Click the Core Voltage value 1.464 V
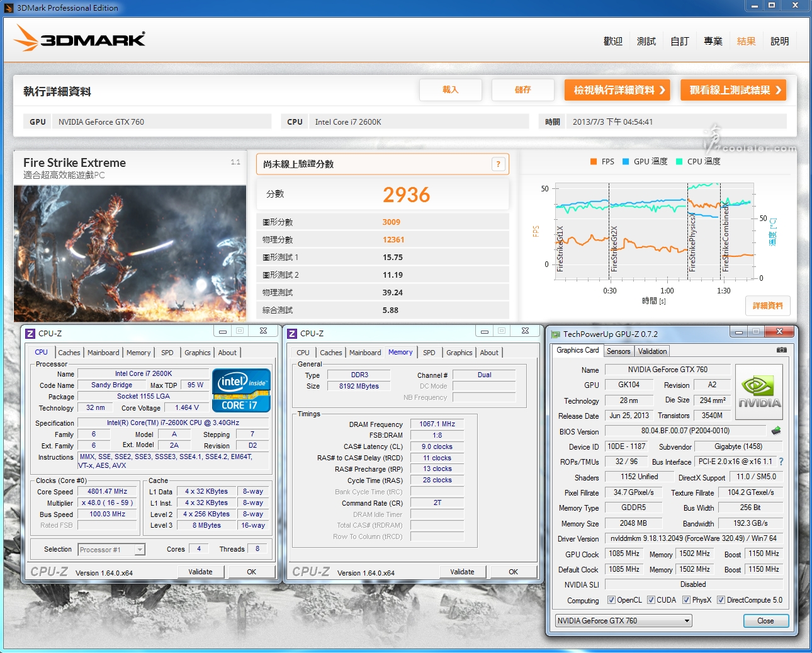 coord(187,408)
